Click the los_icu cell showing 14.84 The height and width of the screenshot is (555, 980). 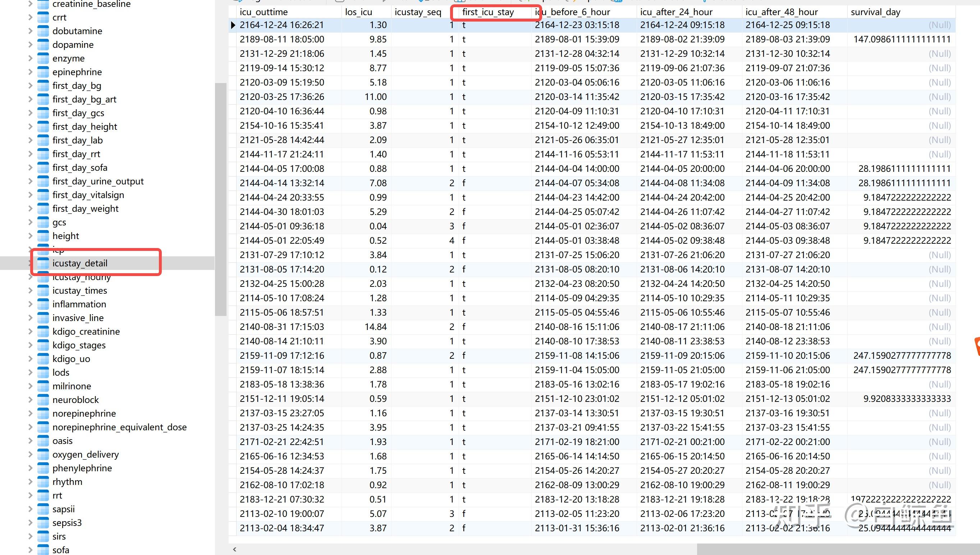[x=375, y=327]
